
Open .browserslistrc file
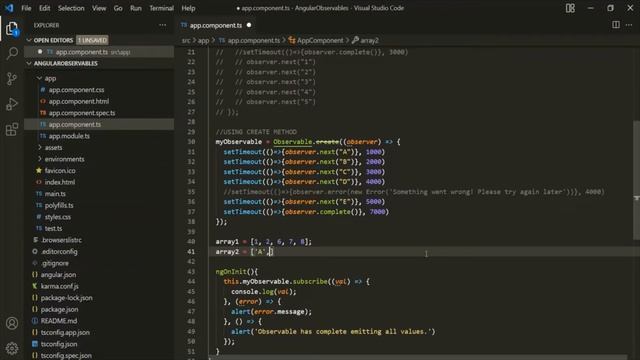click(x=61, y=240)
